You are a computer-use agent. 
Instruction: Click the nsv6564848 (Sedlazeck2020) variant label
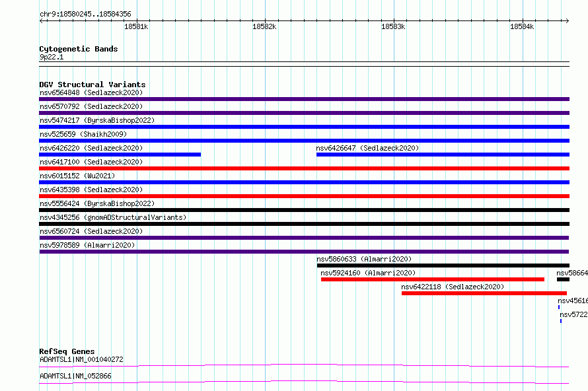coord(91,92)
